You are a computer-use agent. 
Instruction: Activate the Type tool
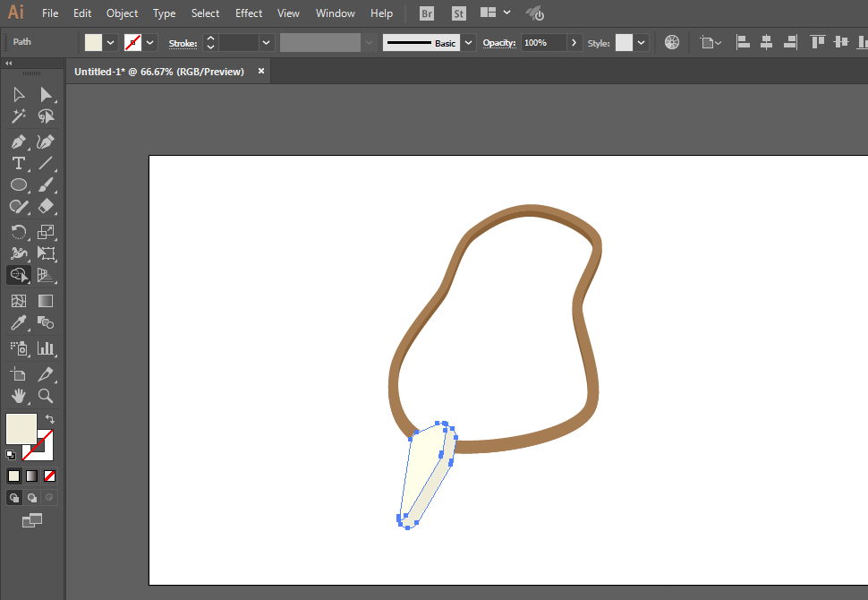click(19, 164)
